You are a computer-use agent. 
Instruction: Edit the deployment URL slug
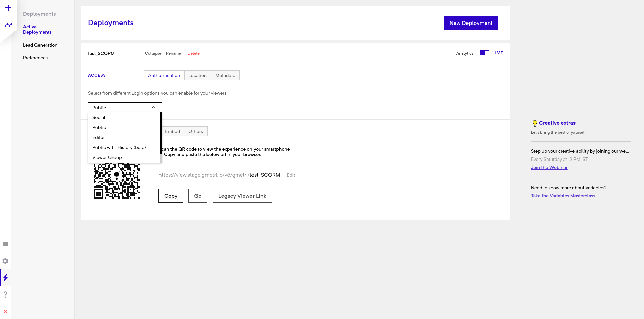pos(291,175)
